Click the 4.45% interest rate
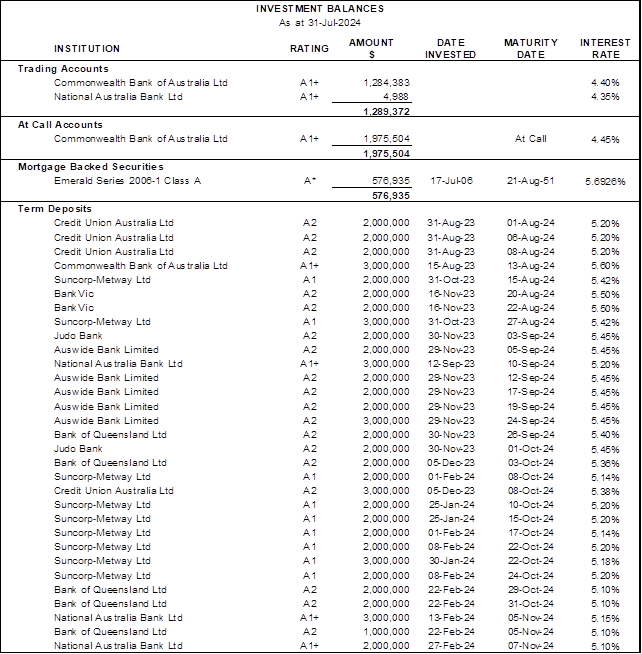The width and height of the screenshot is (642, 654). point(605,139)
